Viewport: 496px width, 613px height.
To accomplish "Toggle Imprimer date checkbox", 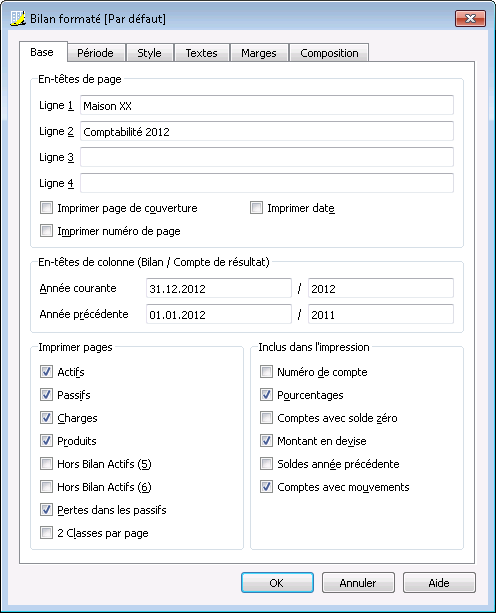I will pyautogui.click(x=256, y=208).
